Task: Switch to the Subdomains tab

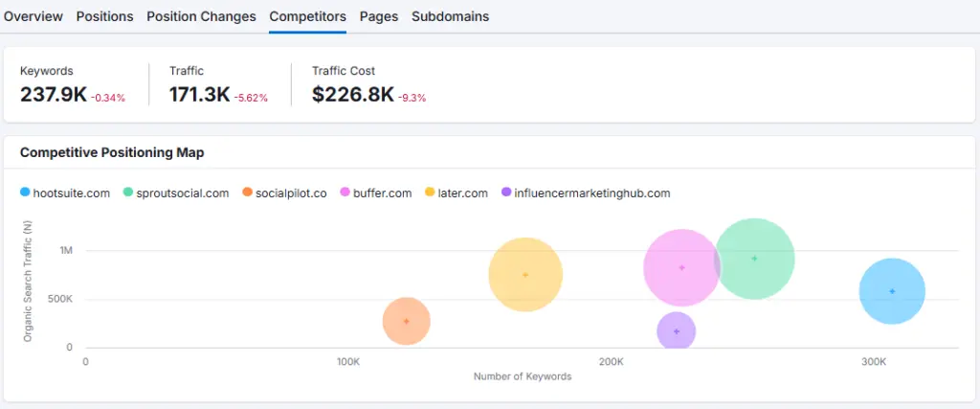Action: click(x=450, y=16)
